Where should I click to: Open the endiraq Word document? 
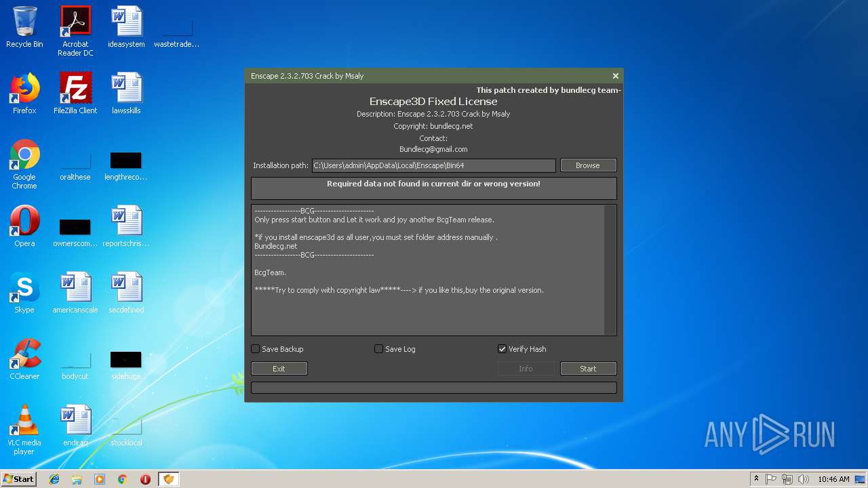point(75,426)
